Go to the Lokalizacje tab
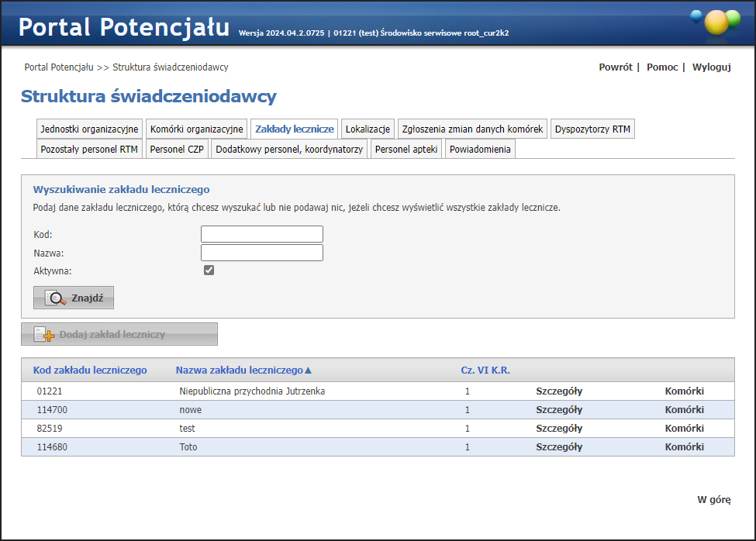Viewport: 756px width, 541px height. pos(368,129)
